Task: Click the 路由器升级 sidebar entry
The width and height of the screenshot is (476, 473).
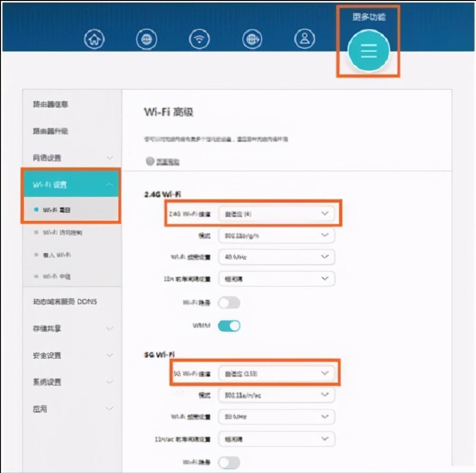Action: [51, 131]
